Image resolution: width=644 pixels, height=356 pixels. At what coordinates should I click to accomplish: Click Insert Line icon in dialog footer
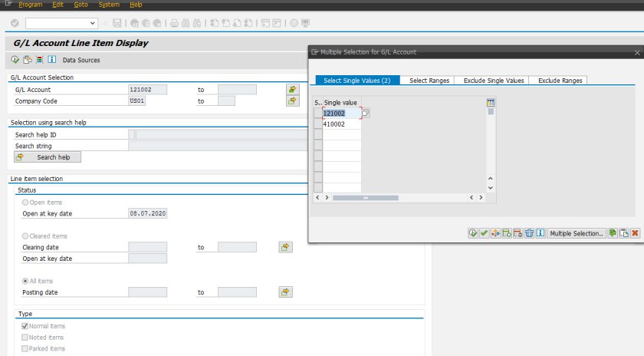[x=507, y=233]
